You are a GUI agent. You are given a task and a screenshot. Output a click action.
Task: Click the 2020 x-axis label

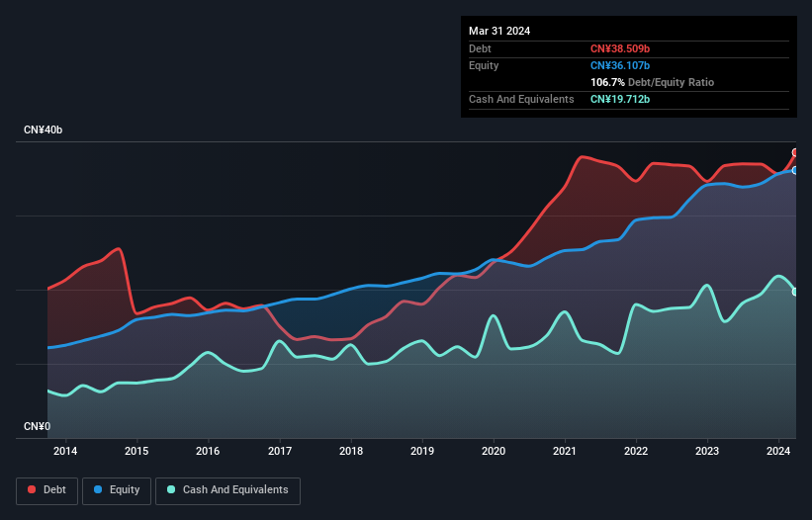(494, 451)
